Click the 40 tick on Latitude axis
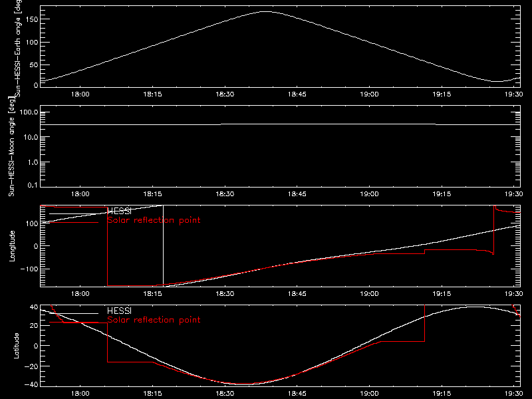The image size is (532, 399). click(x=34, y=307)
